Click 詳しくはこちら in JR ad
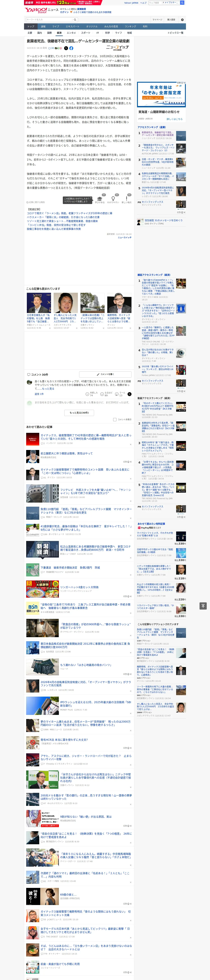Screen dimensions: 210x980 (x=175, y=119)
